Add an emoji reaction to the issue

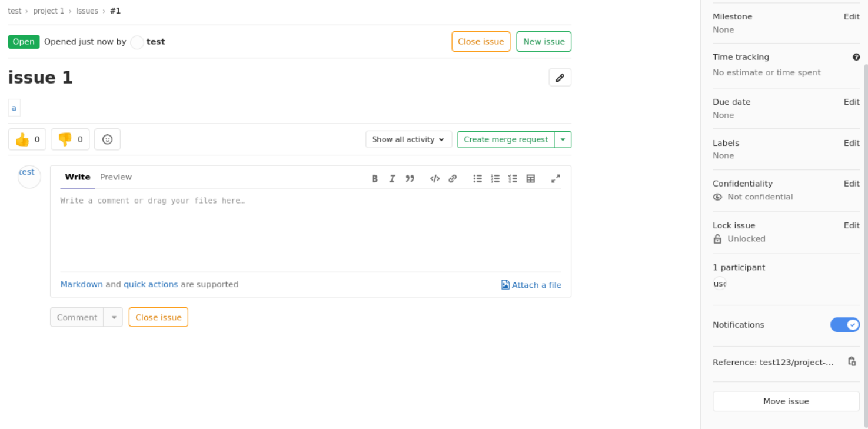pos(107,139)
